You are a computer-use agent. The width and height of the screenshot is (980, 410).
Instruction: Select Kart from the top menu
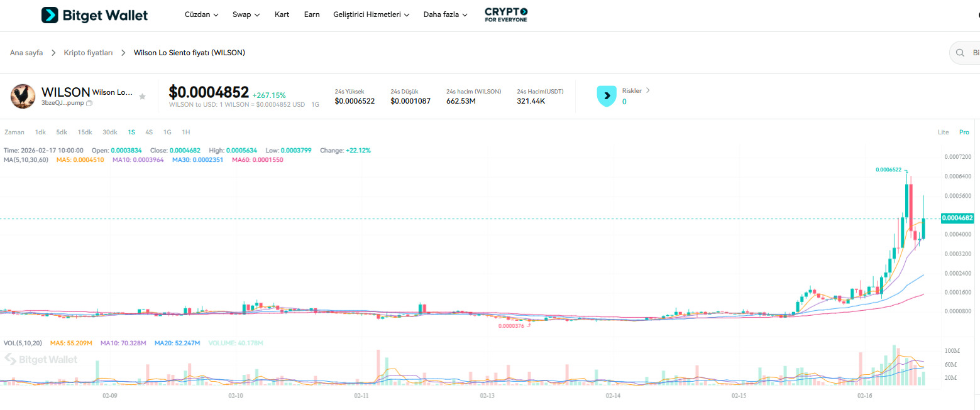282,14
